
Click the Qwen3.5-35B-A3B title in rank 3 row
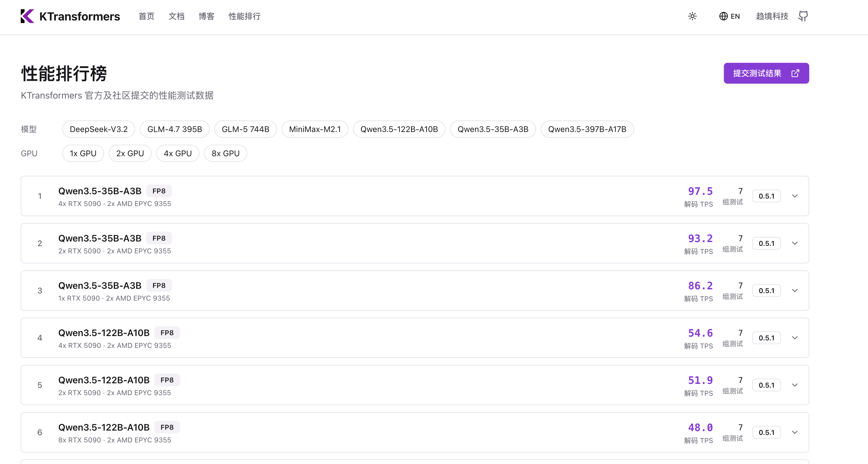(100, 285)
